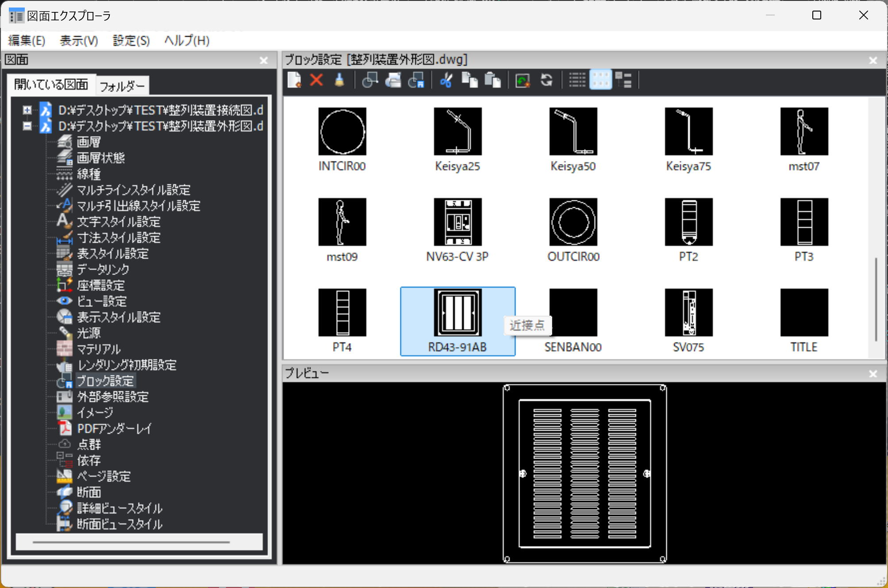The height and width of the screenshot is (588, 888).
Task: Switch to the フォルダー tab
Action: pyautogui.click(x=122, y=86)
